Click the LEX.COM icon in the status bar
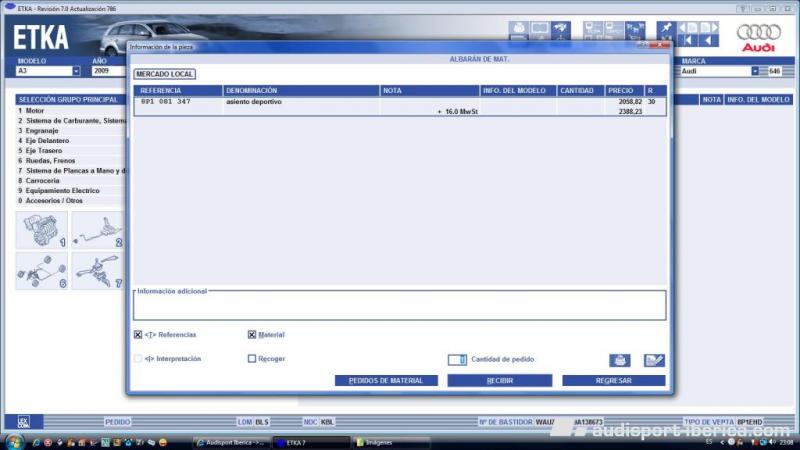Screen dimensions: 800x450 tap(23, 422)
